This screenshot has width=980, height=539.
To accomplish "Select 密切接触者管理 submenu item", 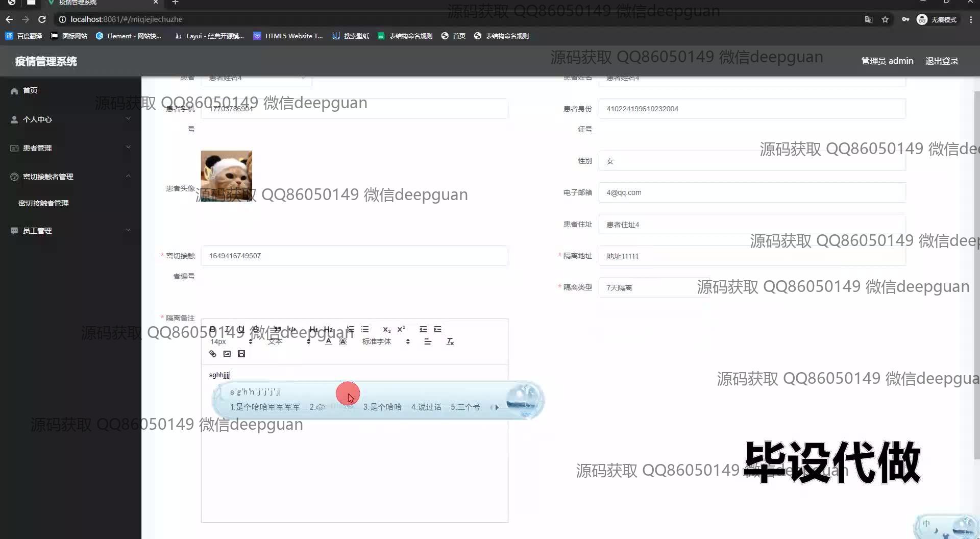I will point(43,203).
